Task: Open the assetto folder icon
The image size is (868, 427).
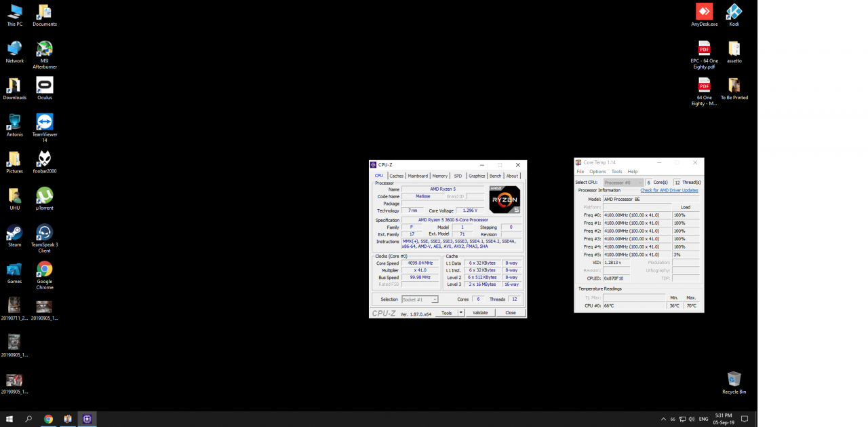Action: 734,52
